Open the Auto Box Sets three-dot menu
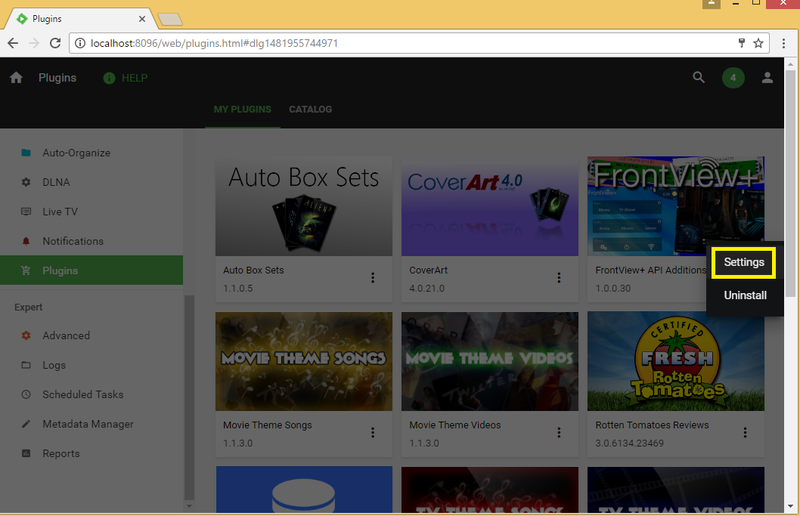This screenshot has width=800, height=516. click(x=372, y=278)
